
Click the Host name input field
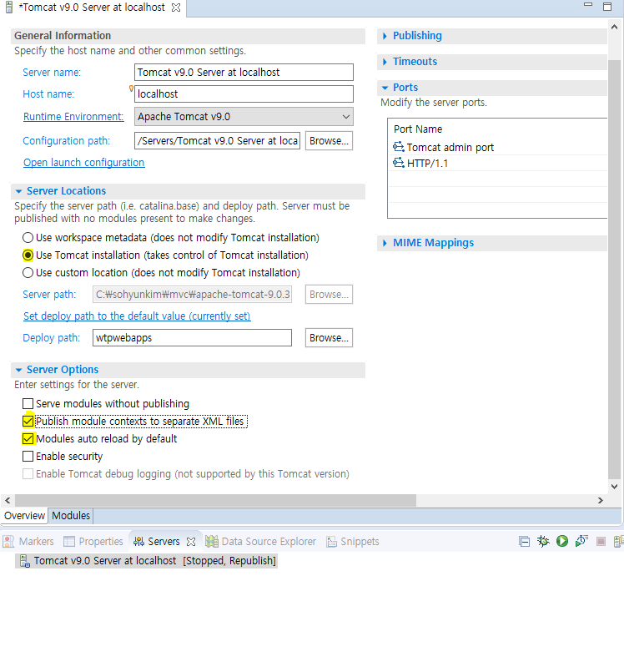pos(244,93)
